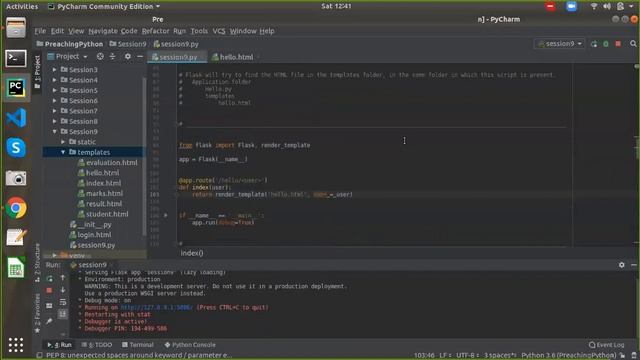Click the Up the stack trace arrow

[x=63, y=278]
